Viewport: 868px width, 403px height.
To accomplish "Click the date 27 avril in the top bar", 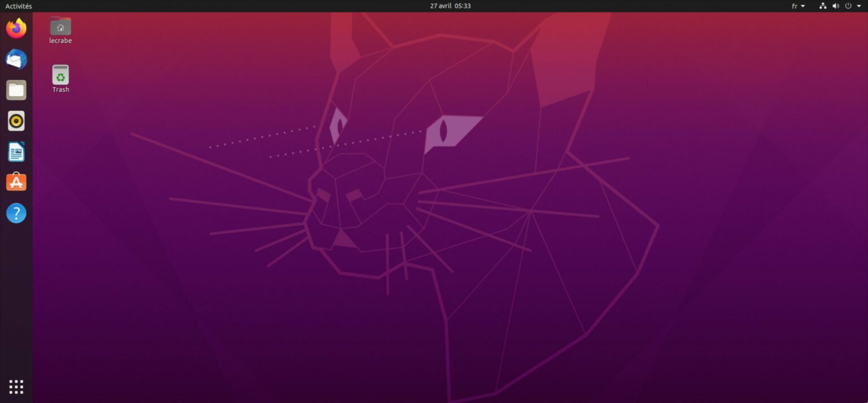I will coord(440,6).
